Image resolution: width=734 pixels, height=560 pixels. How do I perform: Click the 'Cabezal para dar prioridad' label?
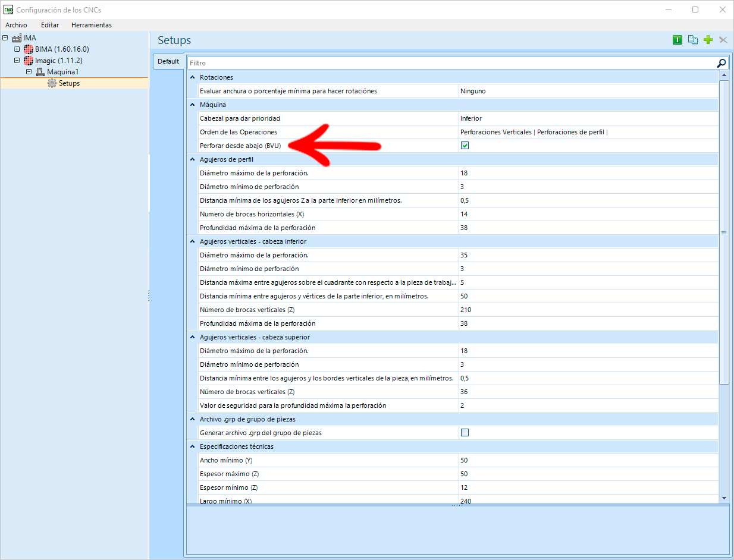[x=240, y=118]
